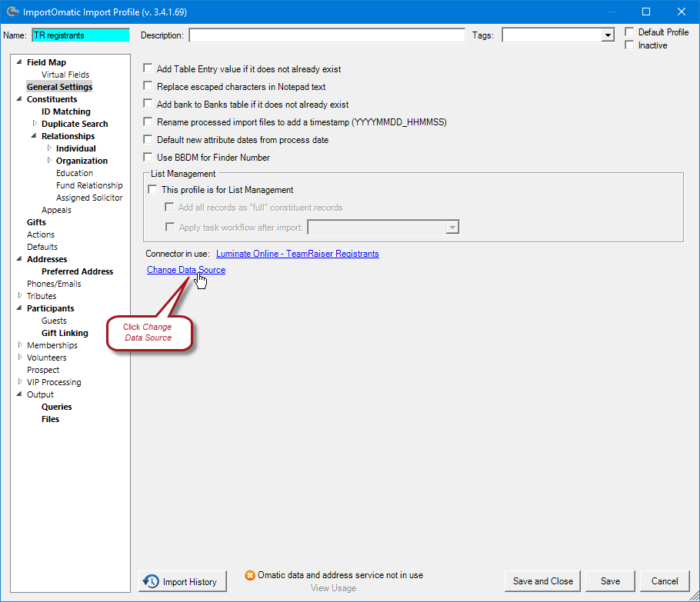Check the Default Profile option
The height and width of the screenshot is (602, 700).
[628, 31]
